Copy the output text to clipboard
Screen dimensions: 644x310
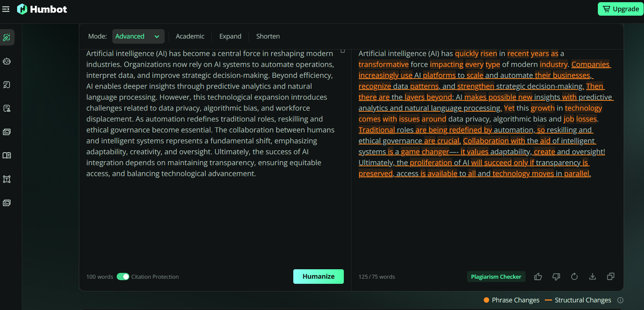click(611, 277)
